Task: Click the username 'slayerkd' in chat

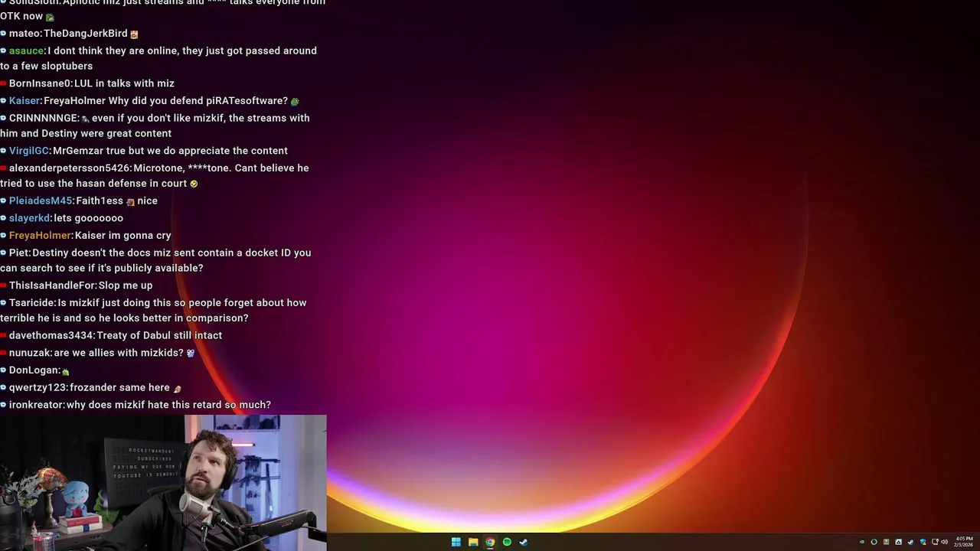Action: (x=29, y=218)
